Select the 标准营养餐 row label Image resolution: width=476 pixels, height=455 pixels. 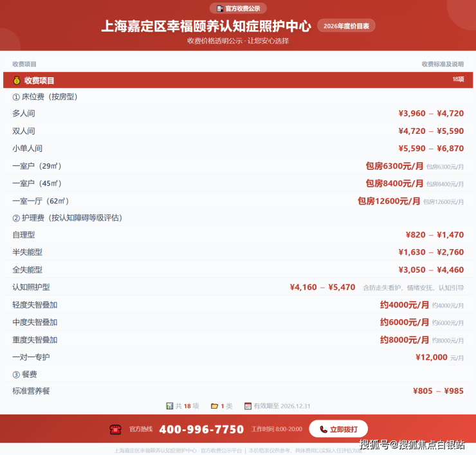31,391
